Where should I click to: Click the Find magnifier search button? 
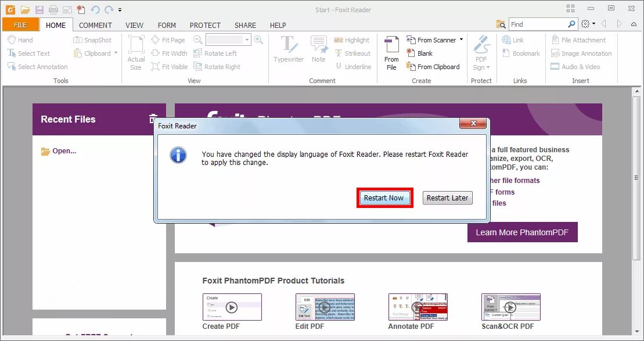point(571,24)
